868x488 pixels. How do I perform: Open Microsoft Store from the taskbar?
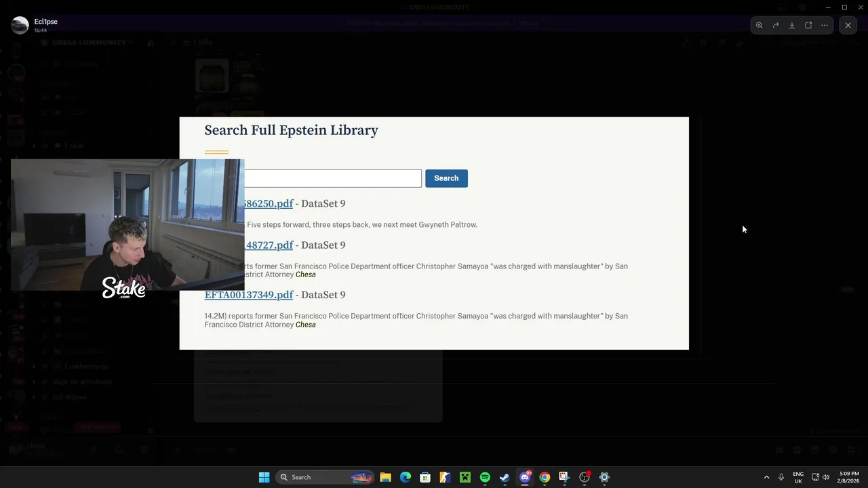[425, 477]
